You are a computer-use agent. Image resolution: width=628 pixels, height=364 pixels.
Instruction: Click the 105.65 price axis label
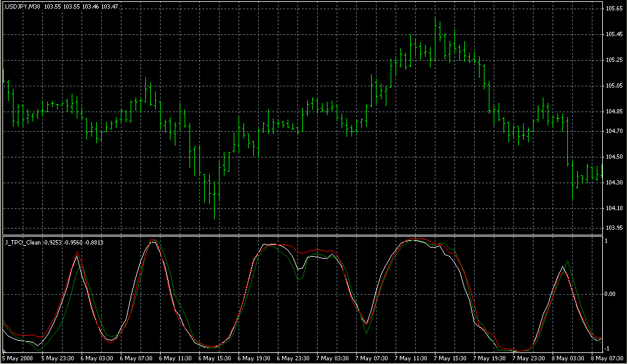pyautogui.click(x=614, y=9)
